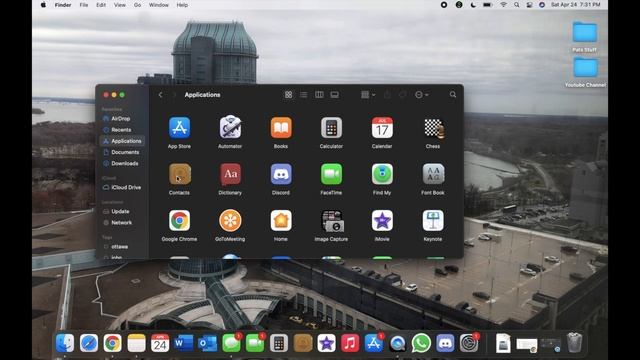Go back with the Finder back arrow
The image size is (640, 360).
[160, 95]
